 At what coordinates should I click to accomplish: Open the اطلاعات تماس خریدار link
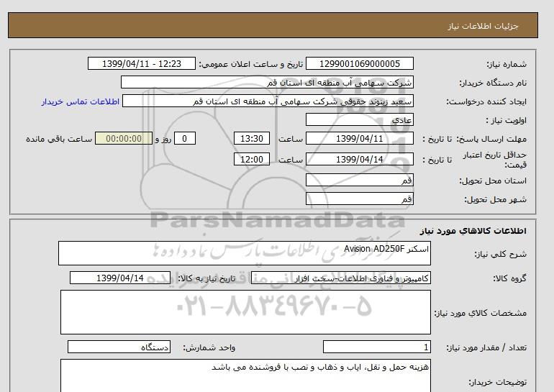[x=80, y=101]
